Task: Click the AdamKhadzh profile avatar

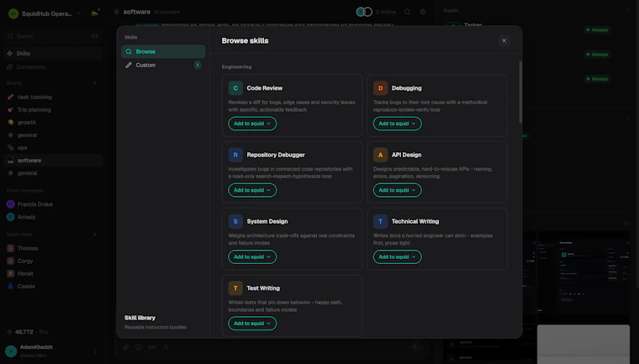Action: 11,351
